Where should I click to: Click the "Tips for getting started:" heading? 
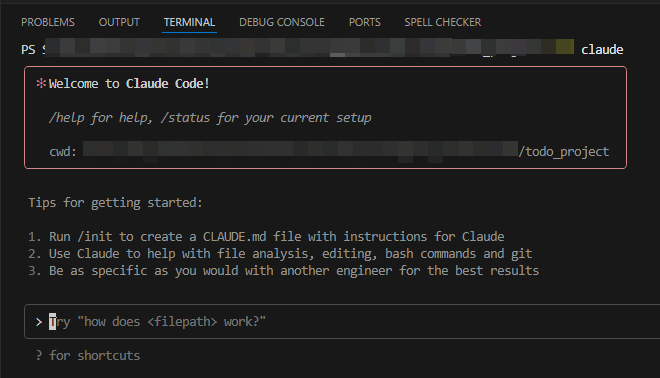click(x=115, y=203)
